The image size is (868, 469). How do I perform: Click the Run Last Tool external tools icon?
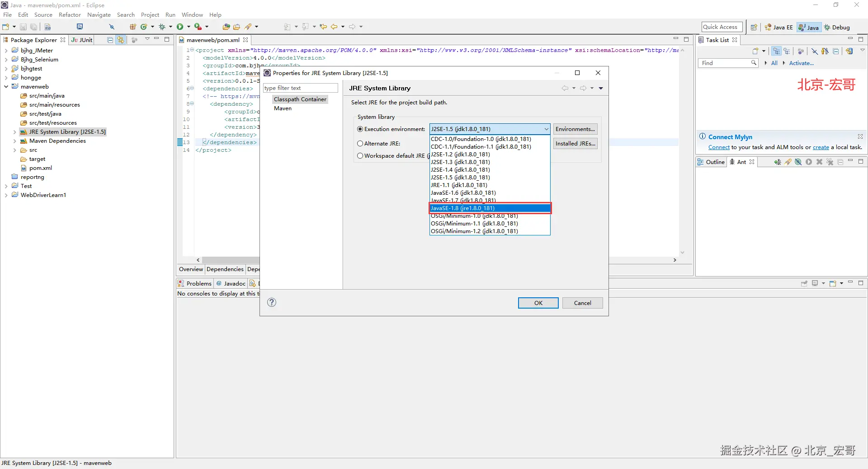point(198,27)
